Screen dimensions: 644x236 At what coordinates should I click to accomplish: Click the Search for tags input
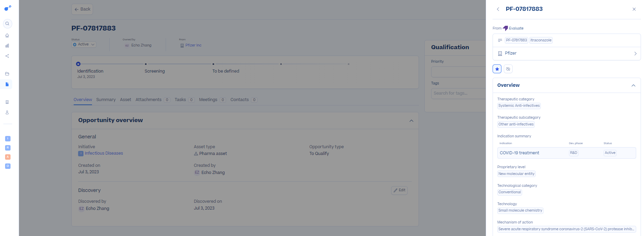coord(458,93)
